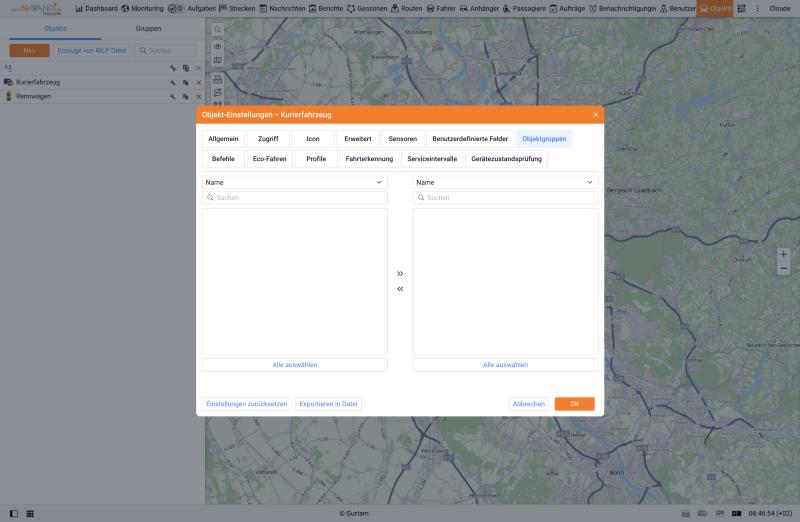Click Erzeuge von WLP Datei button
The image size is (800, 522).
(x=92, y=51)
